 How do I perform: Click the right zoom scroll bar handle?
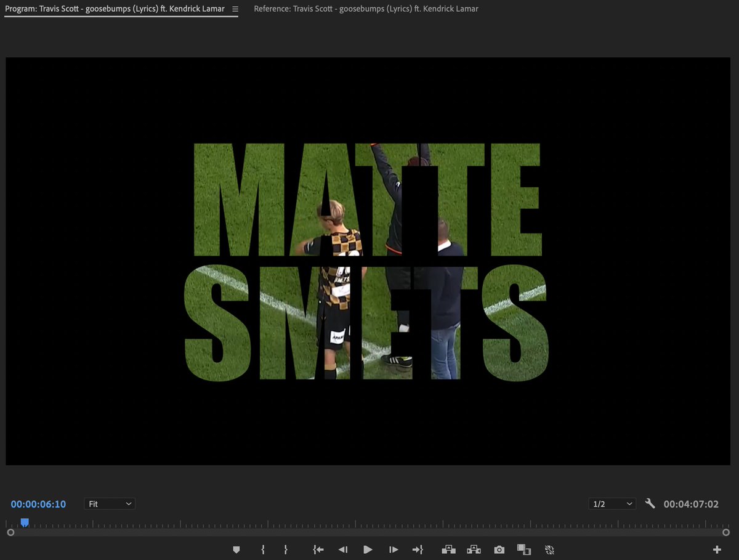726,532
